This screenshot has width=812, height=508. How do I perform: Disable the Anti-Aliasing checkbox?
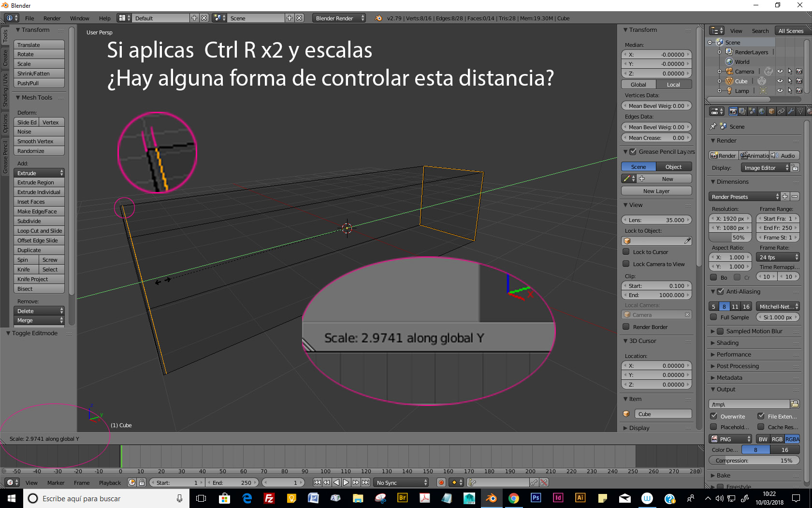(x=720, y=291)
